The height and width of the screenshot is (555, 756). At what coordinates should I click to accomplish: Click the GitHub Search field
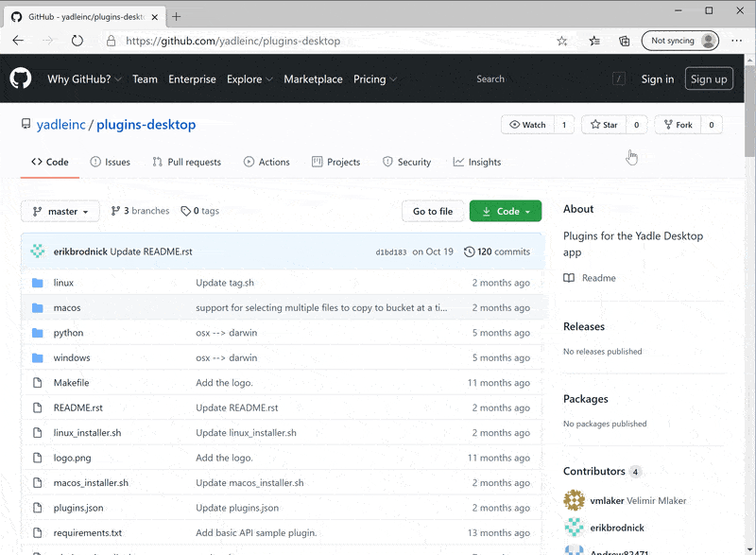point(540,79)
